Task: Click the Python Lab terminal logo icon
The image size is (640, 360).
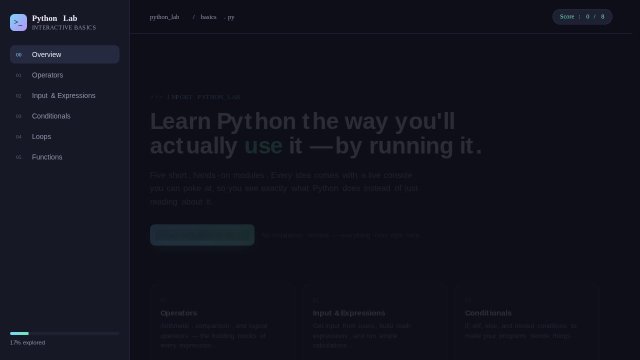Action: tap(18, 22)
